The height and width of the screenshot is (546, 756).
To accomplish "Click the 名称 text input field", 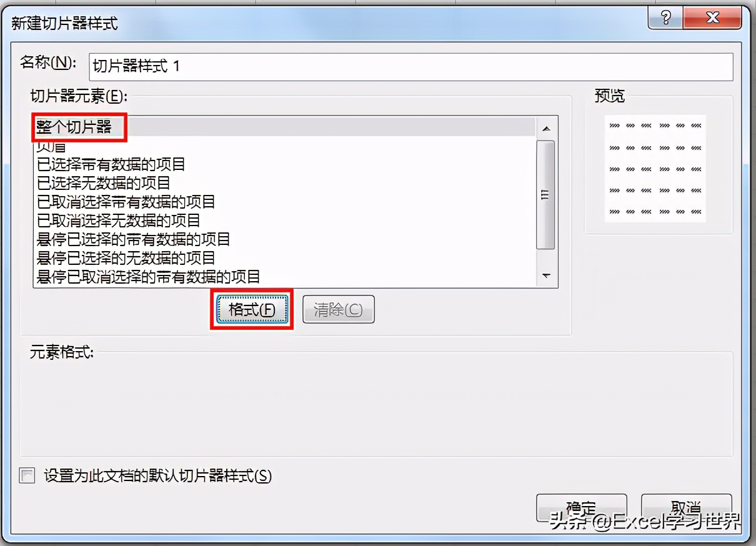I will point(410,66).
